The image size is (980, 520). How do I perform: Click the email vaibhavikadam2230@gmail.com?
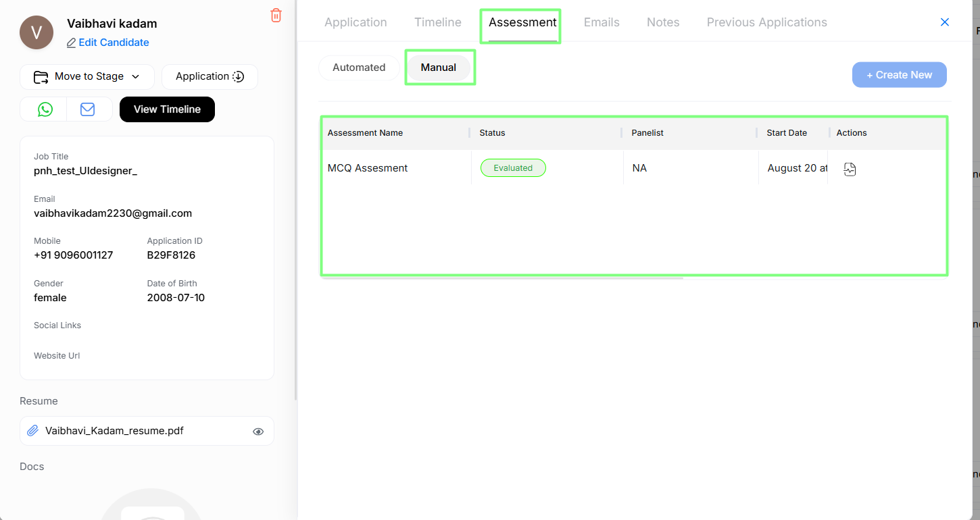(113, 213)
